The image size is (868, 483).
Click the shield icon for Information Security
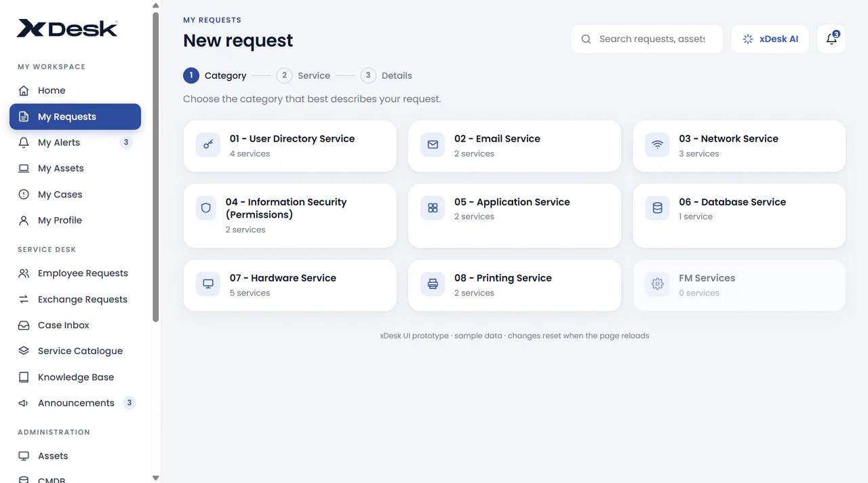[x=206, y=208]
